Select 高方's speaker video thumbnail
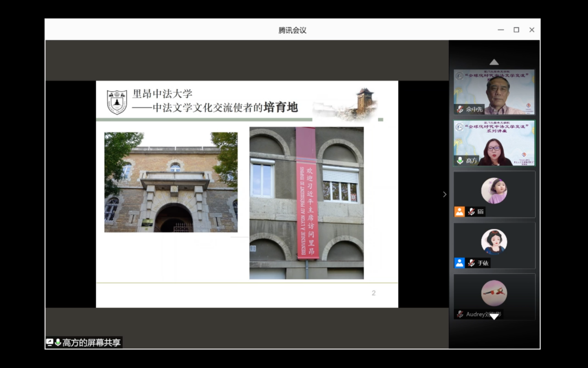588x368 pixels. [494, 143]
